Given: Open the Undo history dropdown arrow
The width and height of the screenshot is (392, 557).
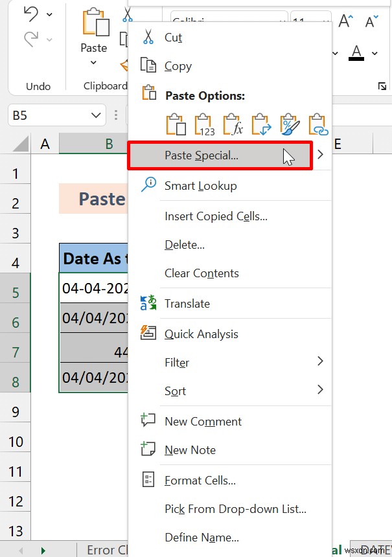Looking at the screenshot, I should pos(49,14).
